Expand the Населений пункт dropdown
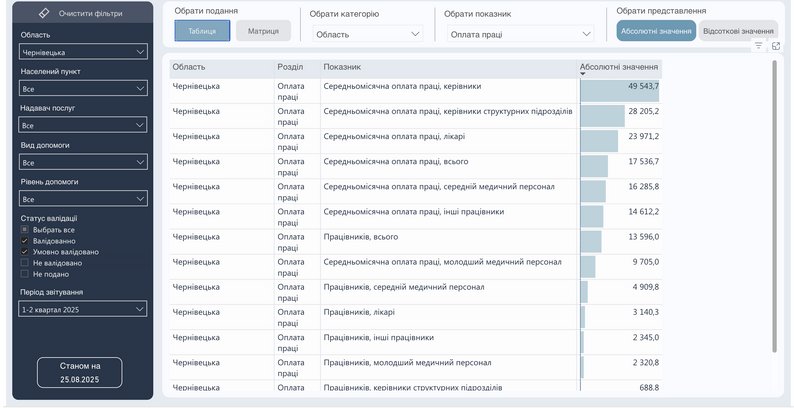This screenshot has height=408, width=794. coord(83,88)
